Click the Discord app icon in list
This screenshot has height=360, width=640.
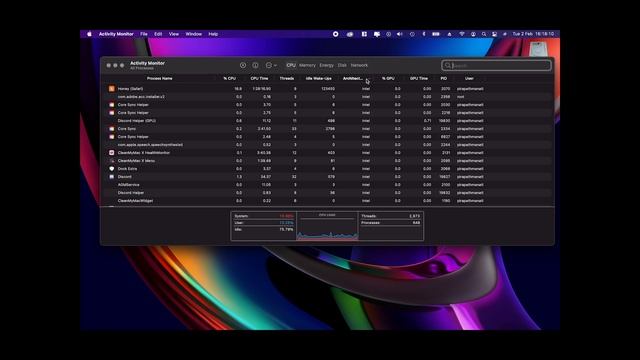pos(111,177)
